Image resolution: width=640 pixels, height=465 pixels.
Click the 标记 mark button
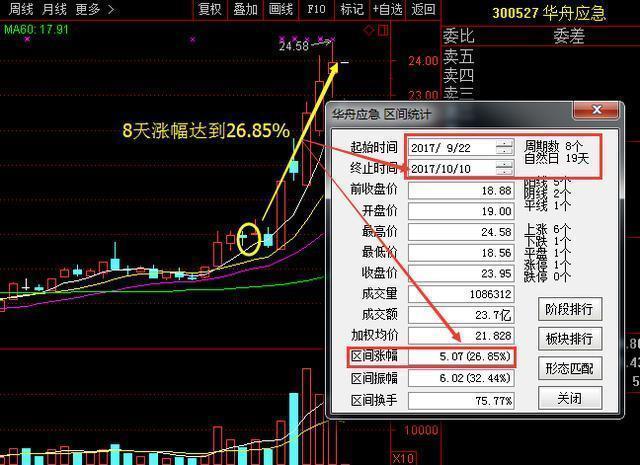(351, 10)
